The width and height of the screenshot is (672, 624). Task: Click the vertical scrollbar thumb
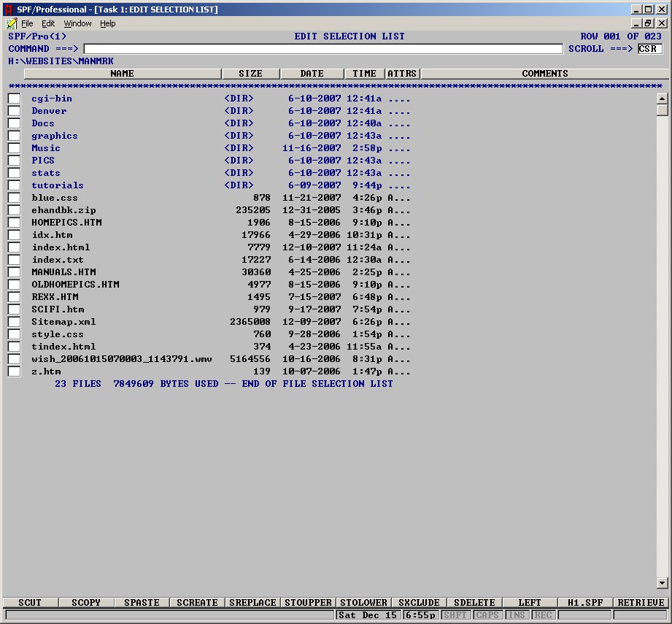coord(662,109)
